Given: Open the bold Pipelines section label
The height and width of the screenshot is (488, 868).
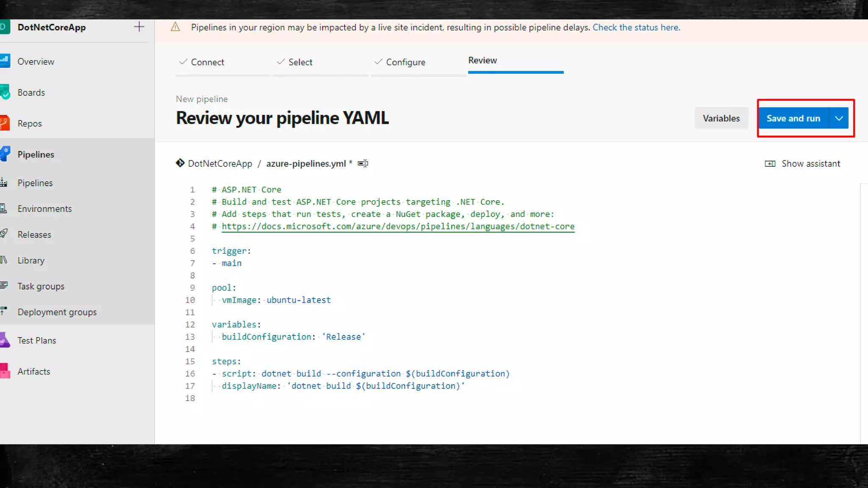Looking at the screenshot, I should tap(36, 154).
